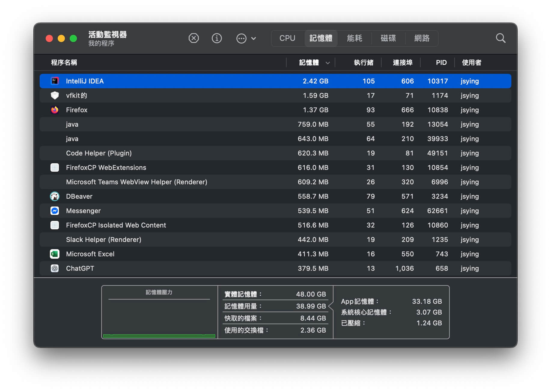Click the vfkit shield icon

(55, 95)
